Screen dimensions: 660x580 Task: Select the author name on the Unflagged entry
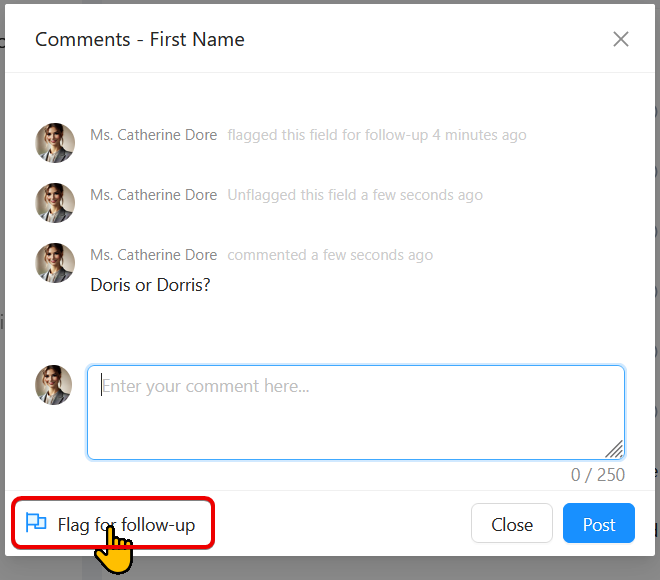pos(153,195)
